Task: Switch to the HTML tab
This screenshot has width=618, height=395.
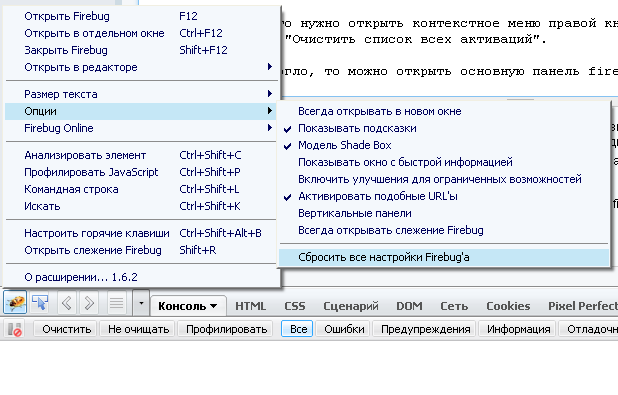Action: (250, 306)
